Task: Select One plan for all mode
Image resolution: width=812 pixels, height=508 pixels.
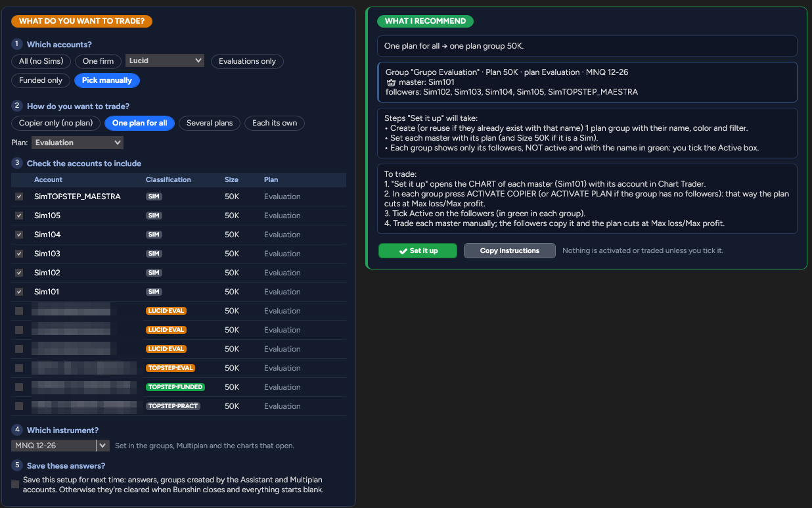Action: tap(140, 123)
